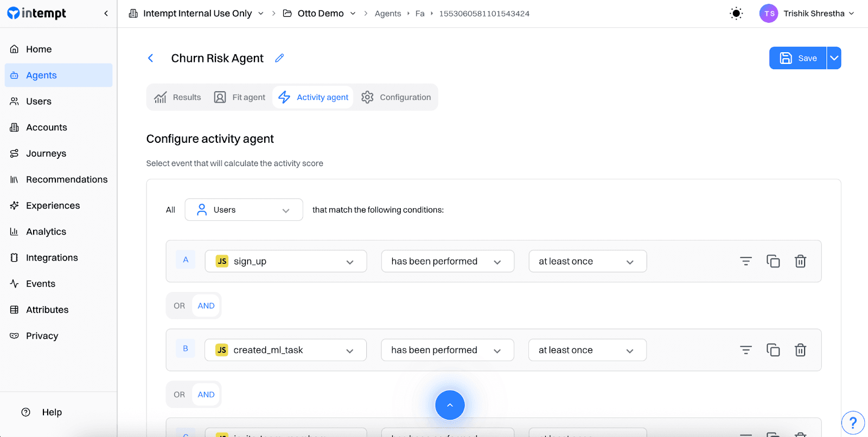
Task: Delete condition A with the trash icon
Action: [800, 261]
